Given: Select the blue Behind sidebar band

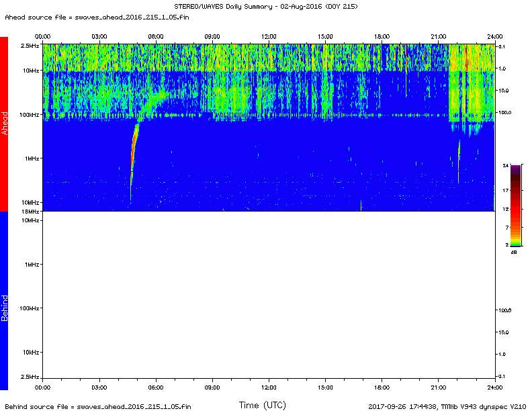Looking at the screenshot, I should coord(4,301).
